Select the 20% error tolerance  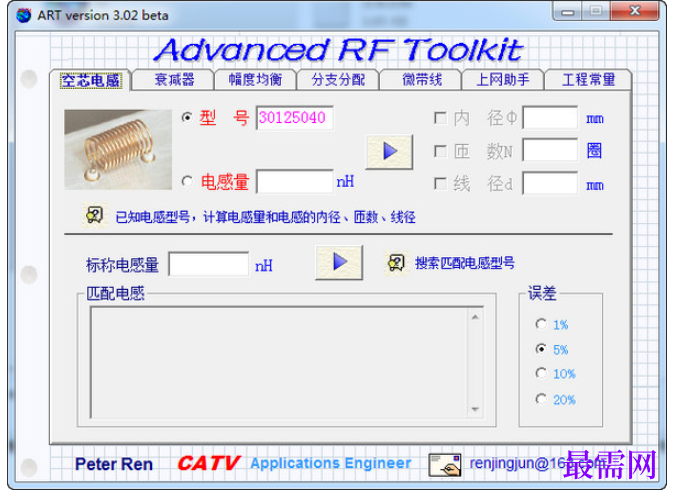click(x=541, y=399)
